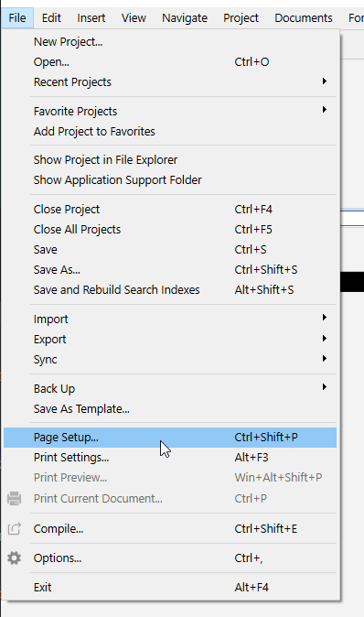This screenshot has width=364, height=617.
Task: Open the Import submenu arrow
Action: point(325,318)
